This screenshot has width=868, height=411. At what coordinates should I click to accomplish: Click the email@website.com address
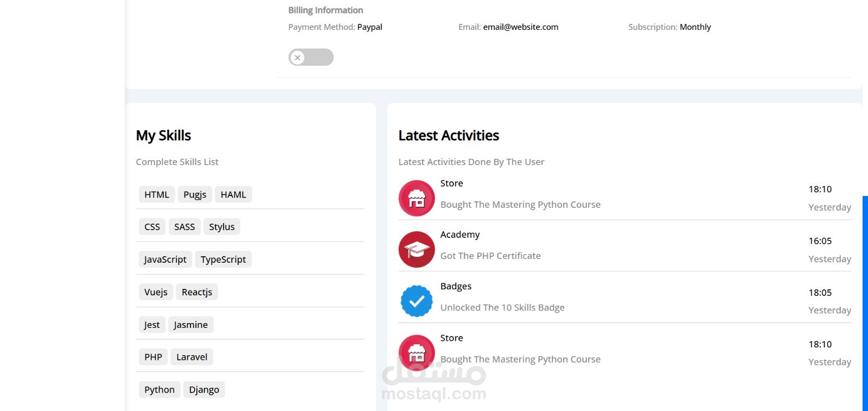click(520, 27)
